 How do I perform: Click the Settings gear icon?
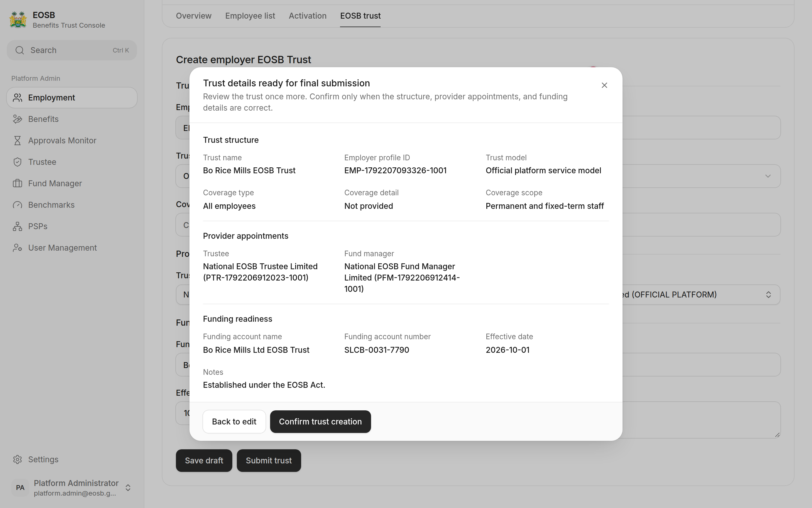point(17,459)
